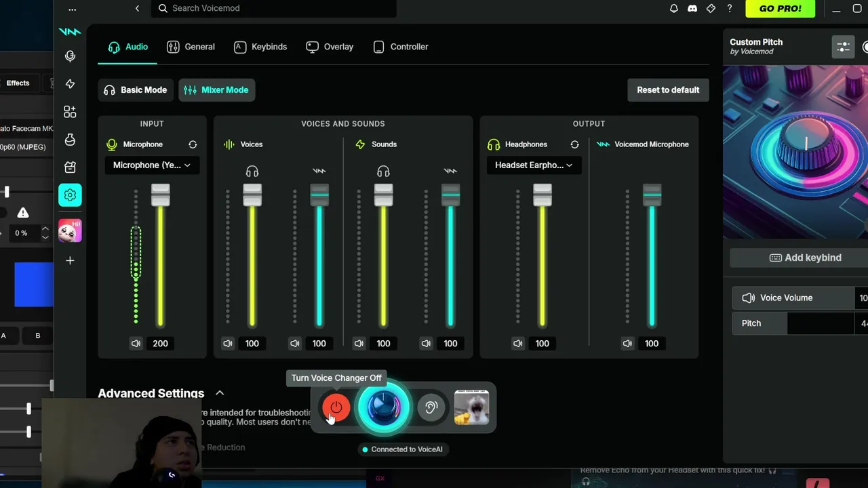868x488 pixels.
Task: Mute Voices headphones channel
Action: (228, 344)
